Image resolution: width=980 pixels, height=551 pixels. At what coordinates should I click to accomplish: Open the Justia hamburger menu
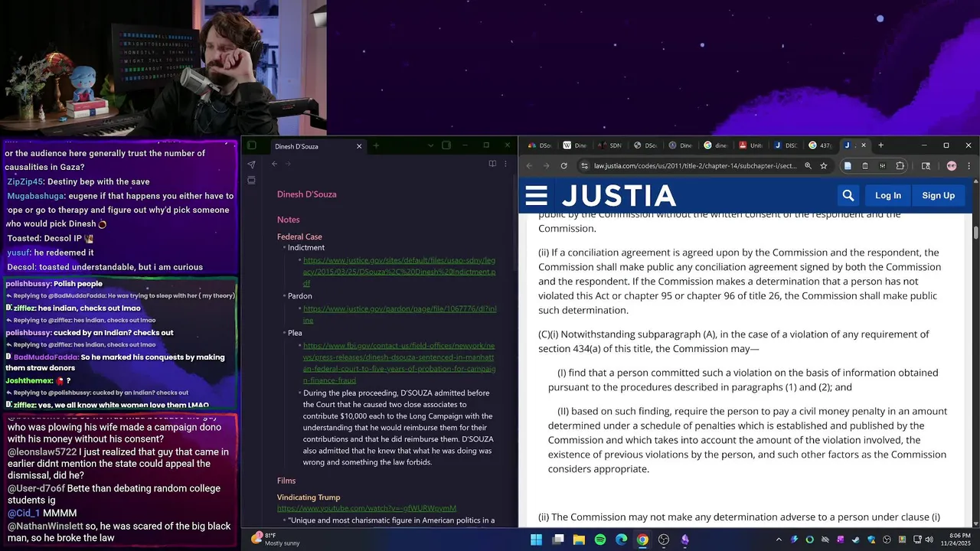pyautogui.click(x=536, y=195)
